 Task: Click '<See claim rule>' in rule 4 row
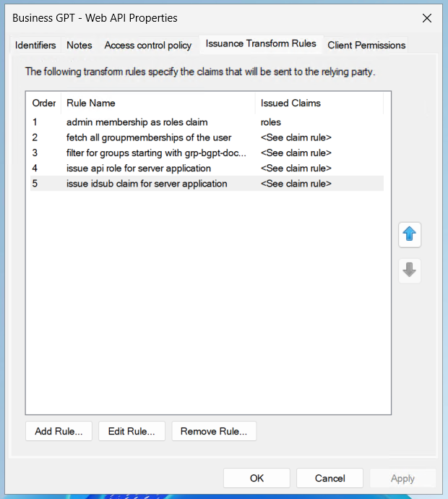[296, 168]
